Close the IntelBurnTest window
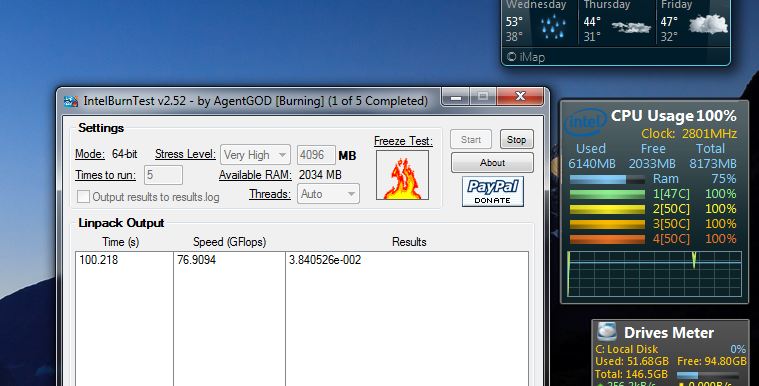Image resolution: width=759 pixels, height=386 pixels. click(520, 96)
